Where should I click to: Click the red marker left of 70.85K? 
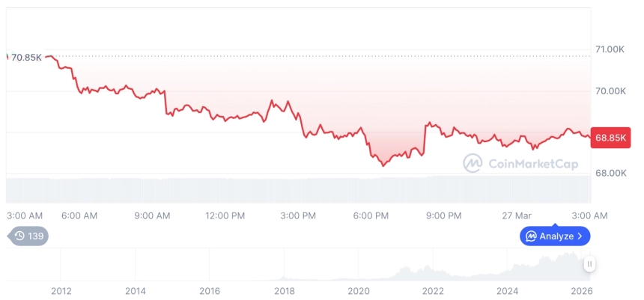pyautogui.click(x=7, y=56)
